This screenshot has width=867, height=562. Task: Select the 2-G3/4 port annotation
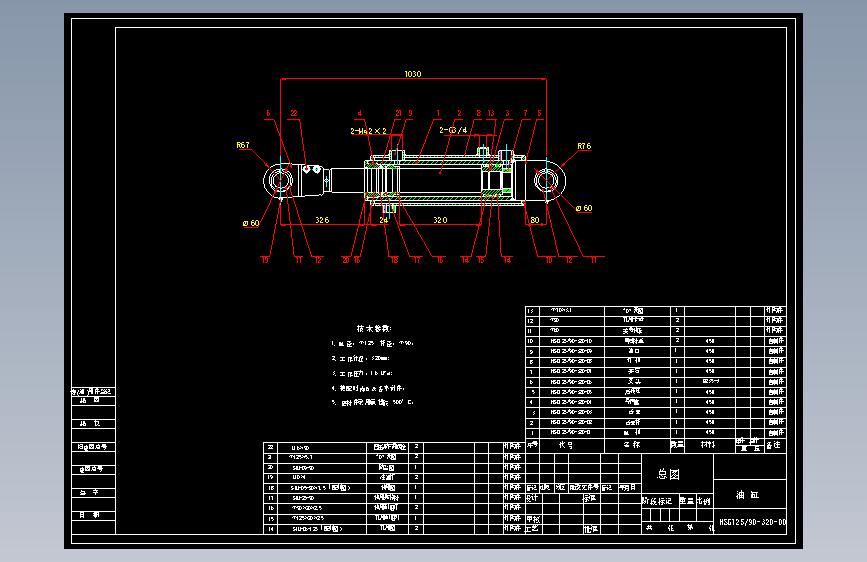click(453, 130)
